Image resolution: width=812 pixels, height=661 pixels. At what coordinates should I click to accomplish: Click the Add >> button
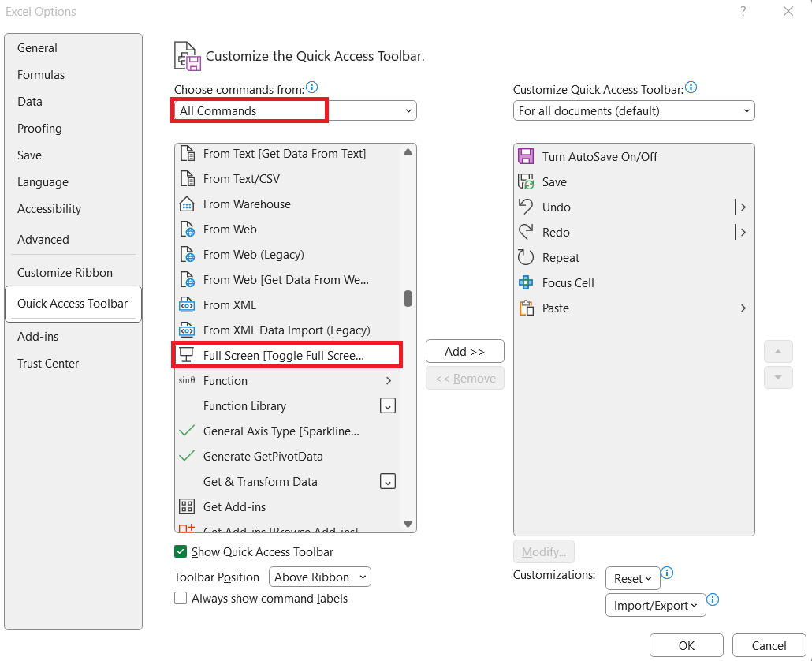pyautogui.click(x=465, y=351)
